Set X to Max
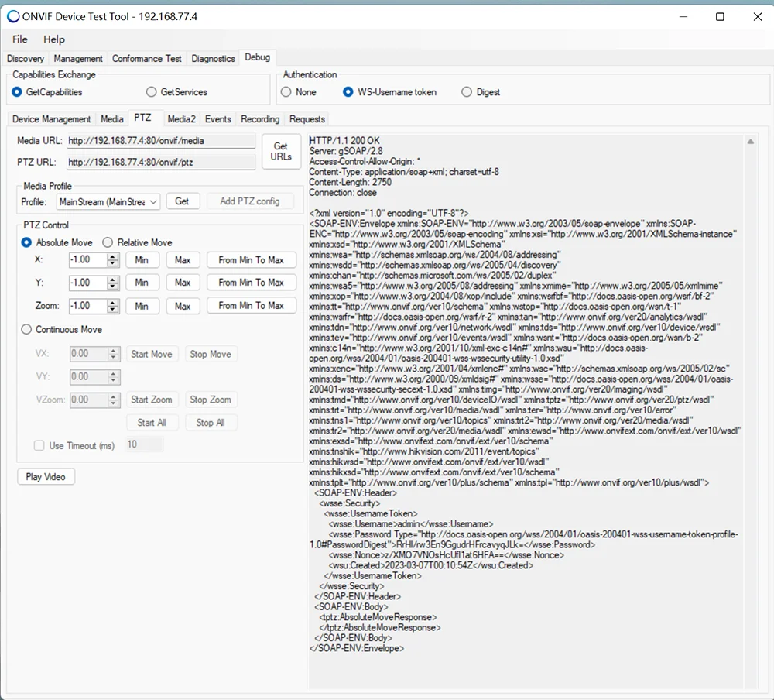Viewport: 774px width, 700px height. pyautogui.click(x=183, y=260)
